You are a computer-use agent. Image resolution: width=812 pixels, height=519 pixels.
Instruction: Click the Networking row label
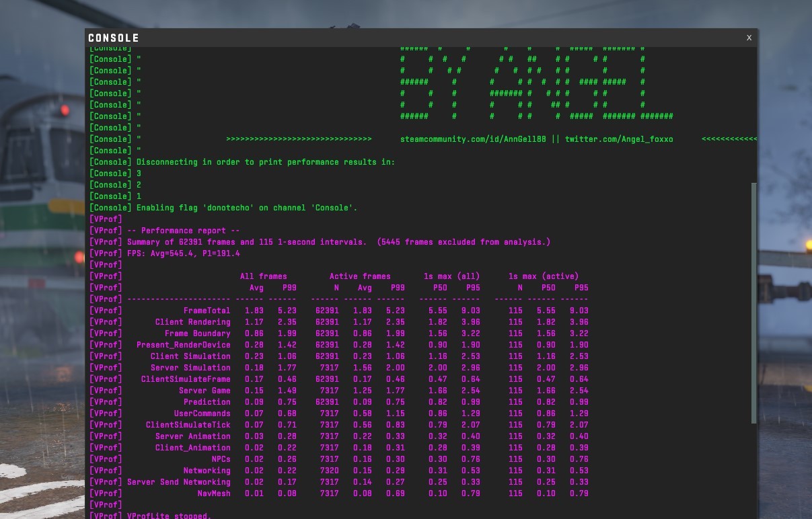(207, 471)
